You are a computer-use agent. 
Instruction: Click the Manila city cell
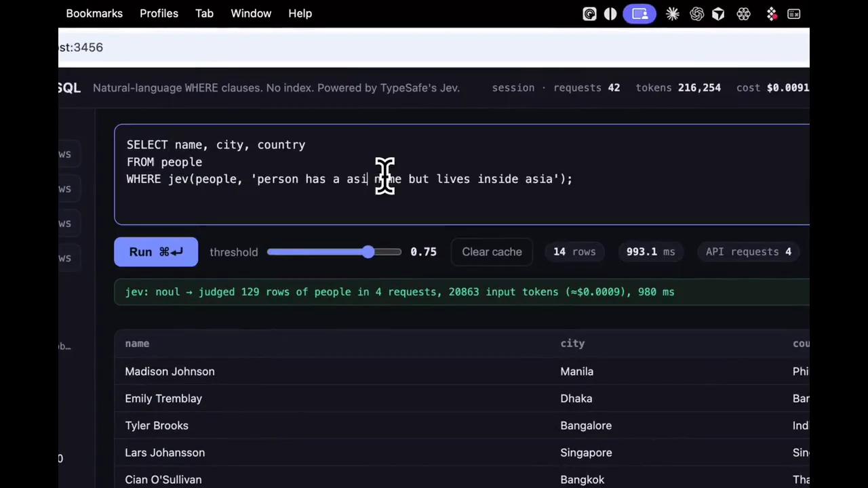[x=576, y=371]
